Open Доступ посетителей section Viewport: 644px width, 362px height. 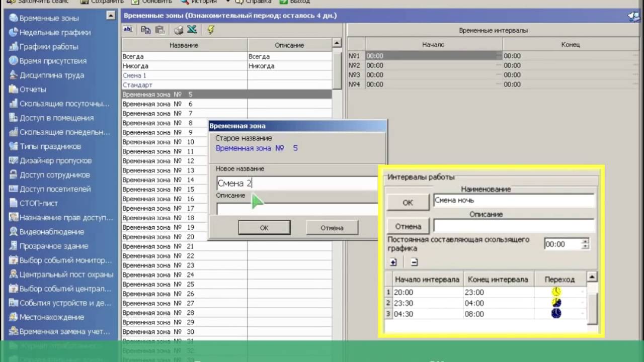[x=55, y=189]
